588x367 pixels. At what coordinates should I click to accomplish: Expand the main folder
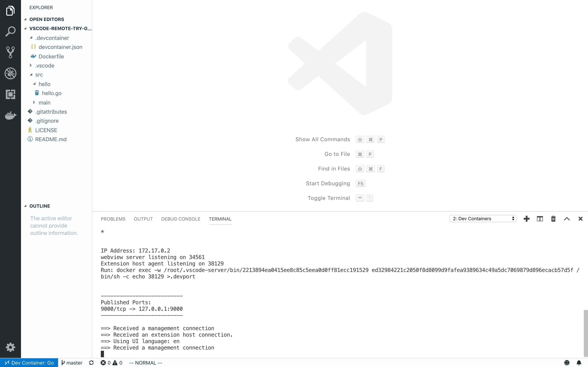pyautogui.click(x=44, y=103)
